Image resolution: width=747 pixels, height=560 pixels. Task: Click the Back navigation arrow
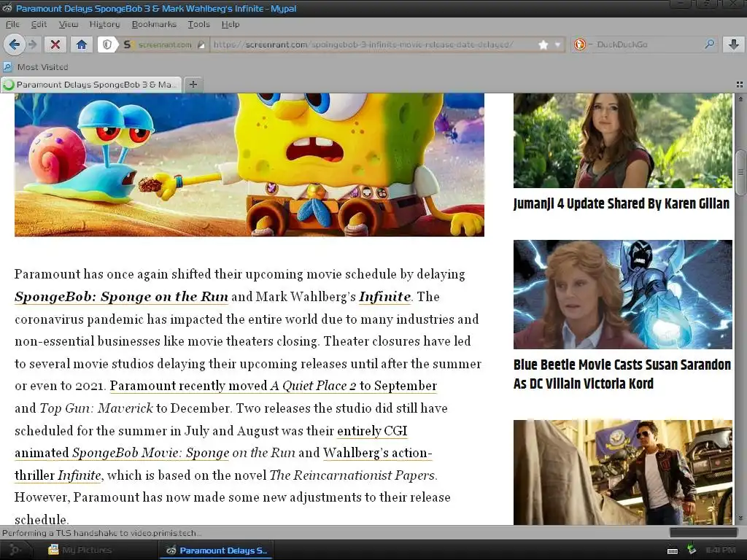pyautogui.click(x=15, y=44)
